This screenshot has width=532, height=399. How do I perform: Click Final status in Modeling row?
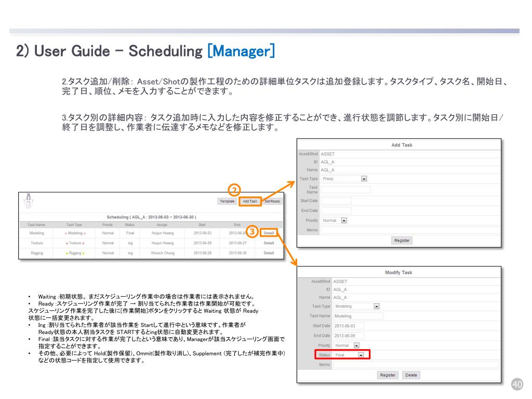pos(130,233)
